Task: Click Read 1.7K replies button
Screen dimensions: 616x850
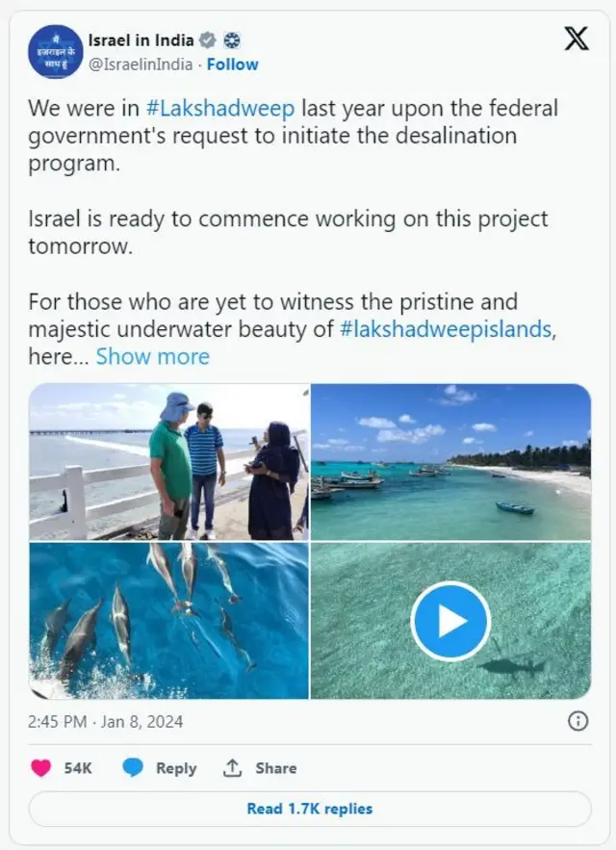Action: [309, 809]
